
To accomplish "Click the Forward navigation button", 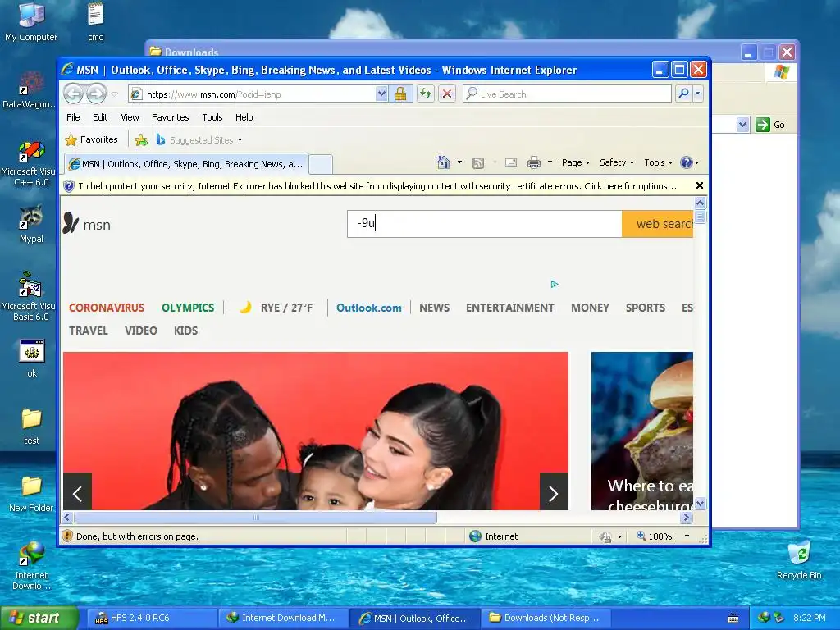I will pos(97,94).
